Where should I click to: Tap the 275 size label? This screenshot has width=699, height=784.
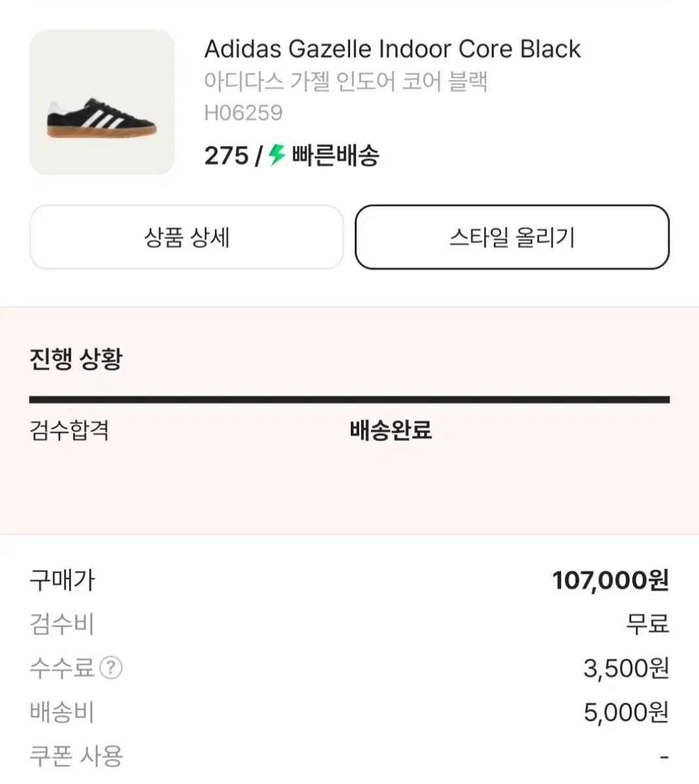[227, 155]
